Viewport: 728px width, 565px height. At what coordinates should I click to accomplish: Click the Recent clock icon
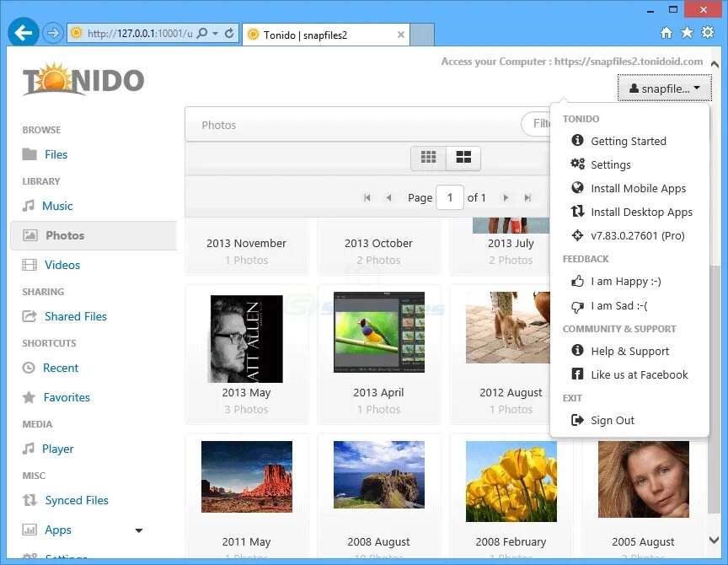pyautogui.click(x=29, y=368)
